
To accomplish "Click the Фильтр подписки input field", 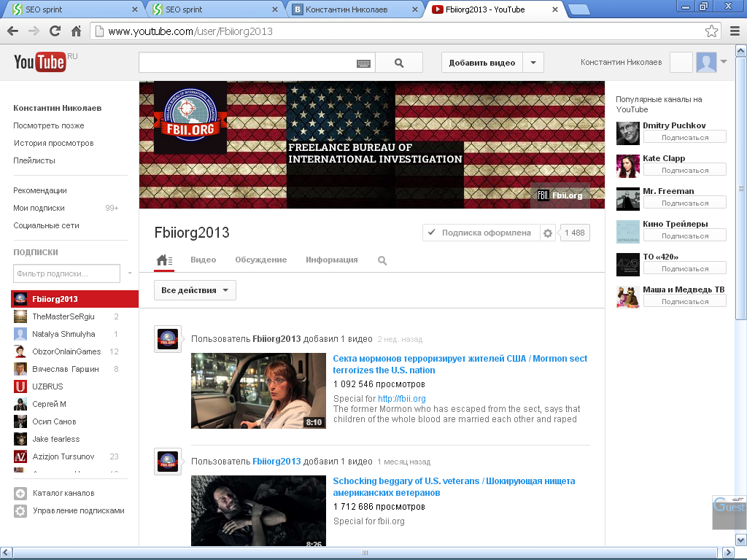I will (66, 273).
